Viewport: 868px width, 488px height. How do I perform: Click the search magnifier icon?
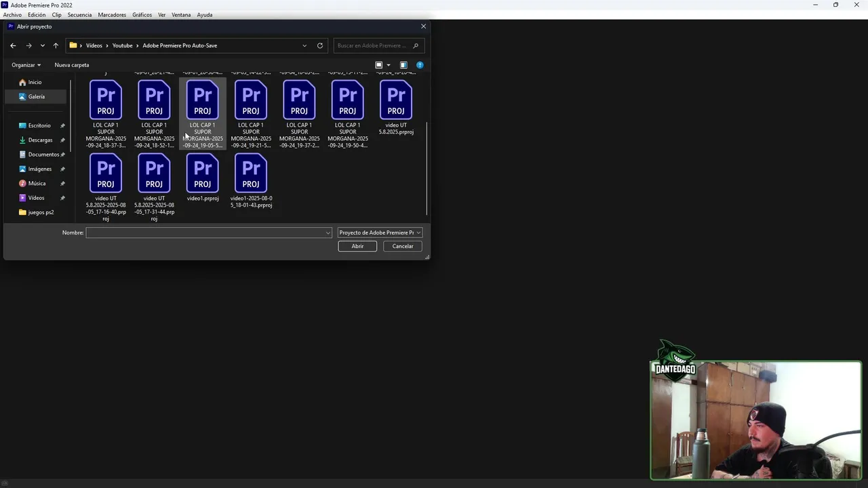[416, 45]
